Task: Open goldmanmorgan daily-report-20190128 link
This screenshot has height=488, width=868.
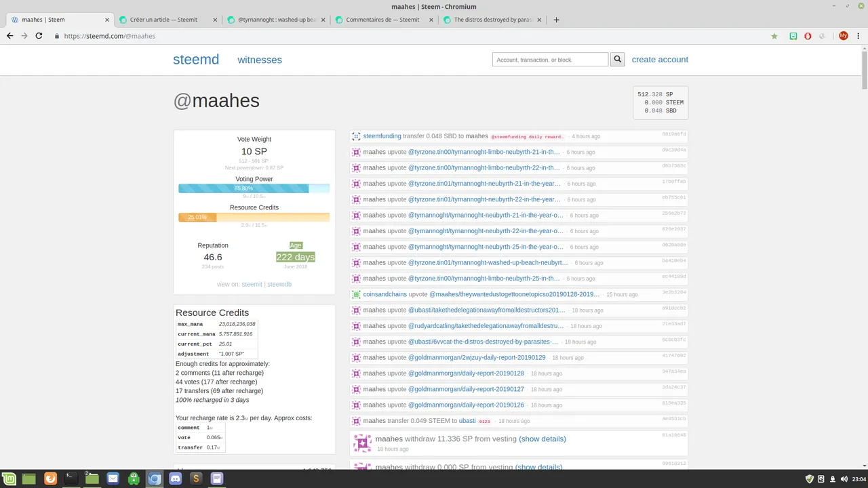Action: point(466,373)
